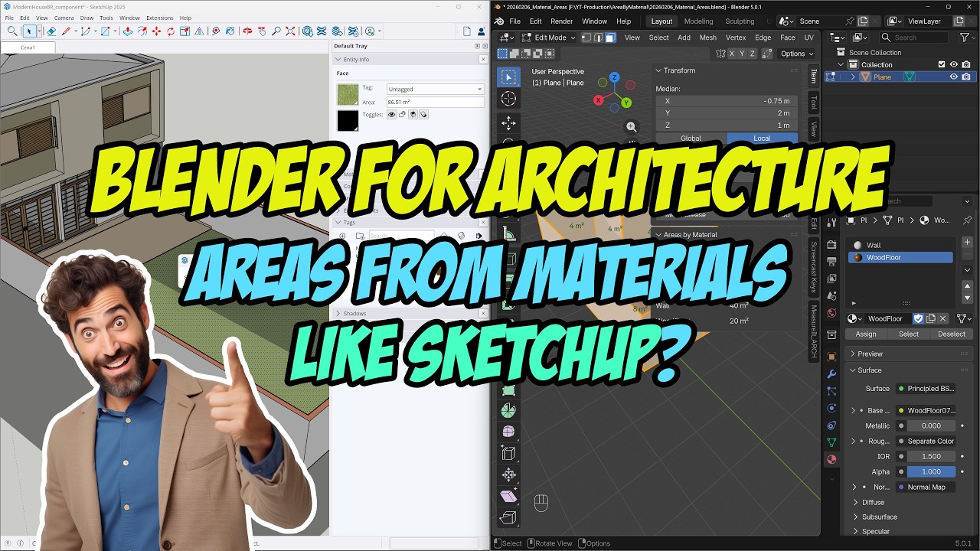Screen dimensions: 980x551
Task: Toggle fake user shield for WoodFloor
Action: [x=918, y=318]
